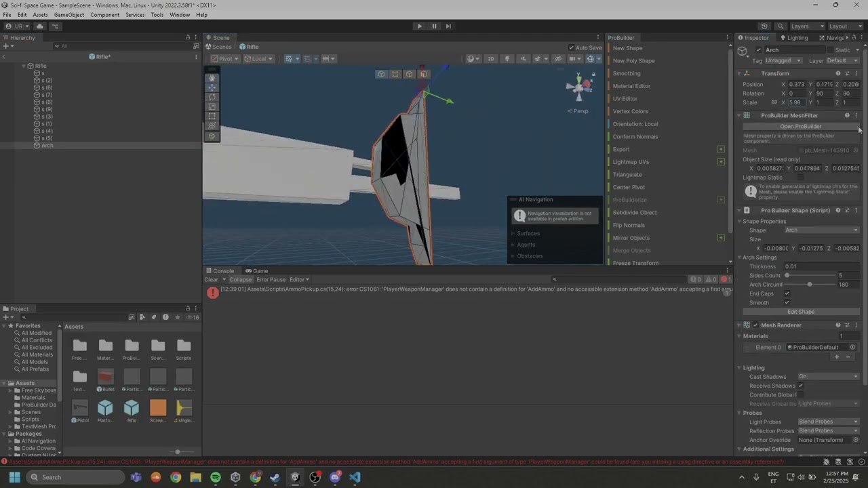Open Transform component help icon
The image size is (868, 488).
837,73
